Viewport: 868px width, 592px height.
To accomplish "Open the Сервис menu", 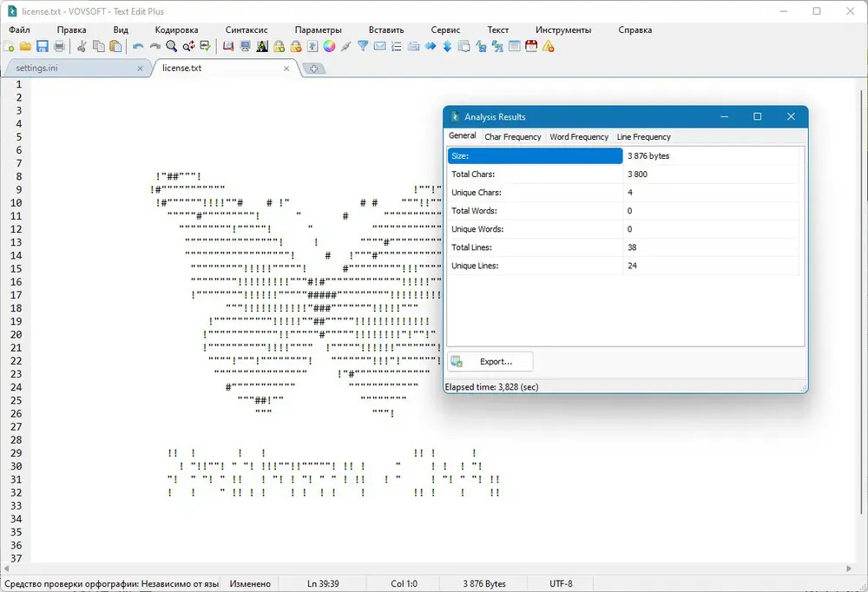I will pyautogui.click(x=445, y=30).
